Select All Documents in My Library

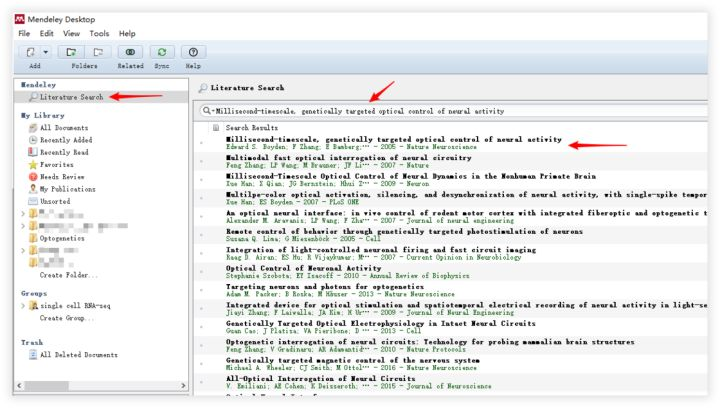point(64,128)
